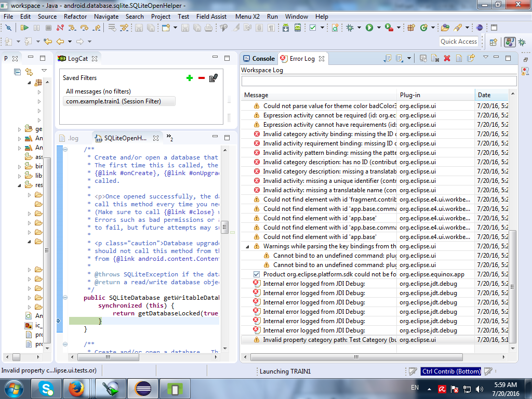532x399 pixels.
Task: Click the Quick Access search field
Action: [458, 42]
